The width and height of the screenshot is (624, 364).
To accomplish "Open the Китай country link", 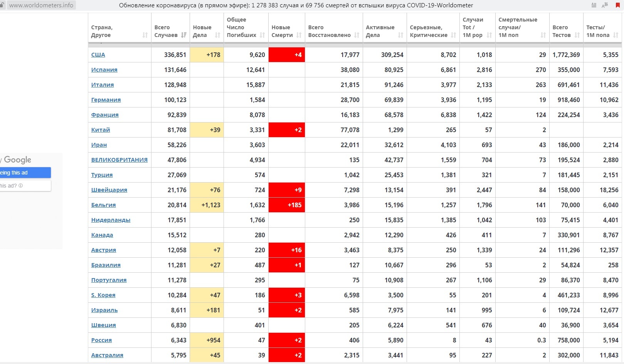I will click(x=101, y=130).
